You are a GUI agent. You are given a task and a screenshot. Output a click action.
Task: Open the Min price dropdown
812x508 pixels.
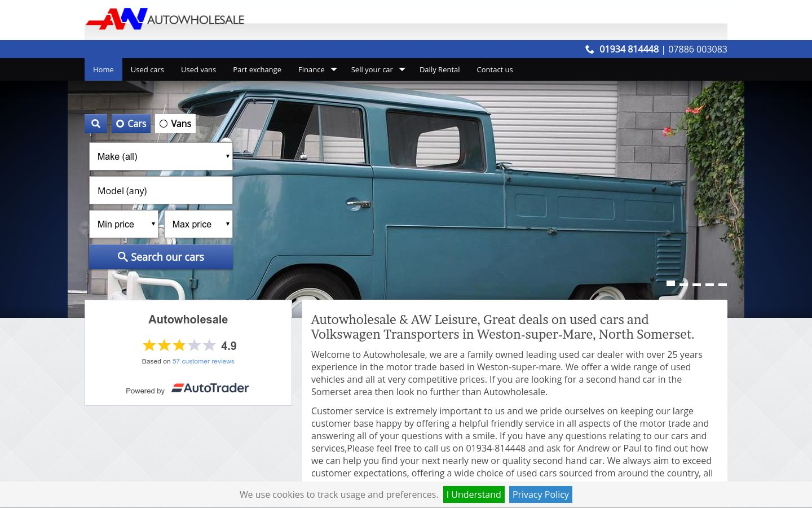tap(123, 224)
